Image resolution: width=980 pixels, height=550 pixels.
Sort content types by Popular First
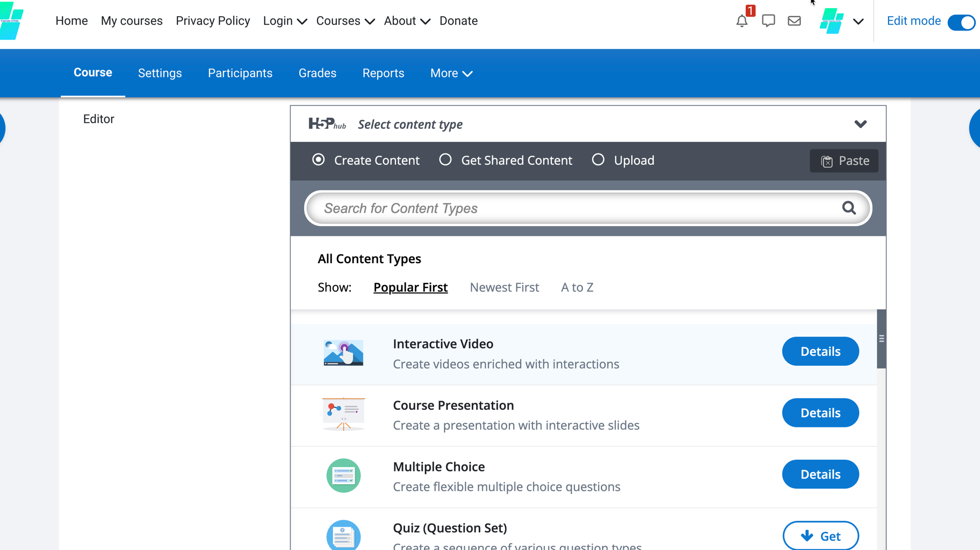click(x=410, y=287)
